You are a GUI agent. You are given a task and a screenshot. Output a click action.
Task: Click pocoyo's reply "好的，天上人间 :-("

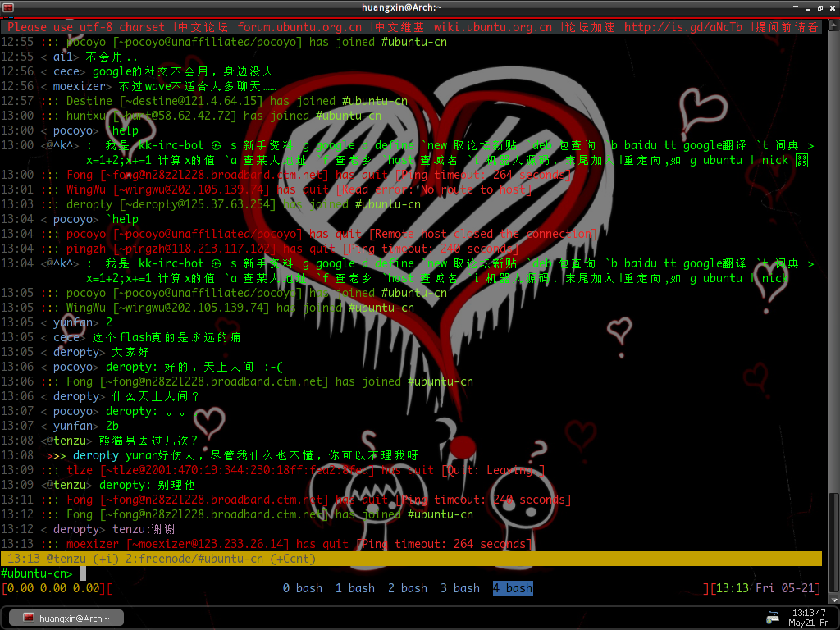223,367
